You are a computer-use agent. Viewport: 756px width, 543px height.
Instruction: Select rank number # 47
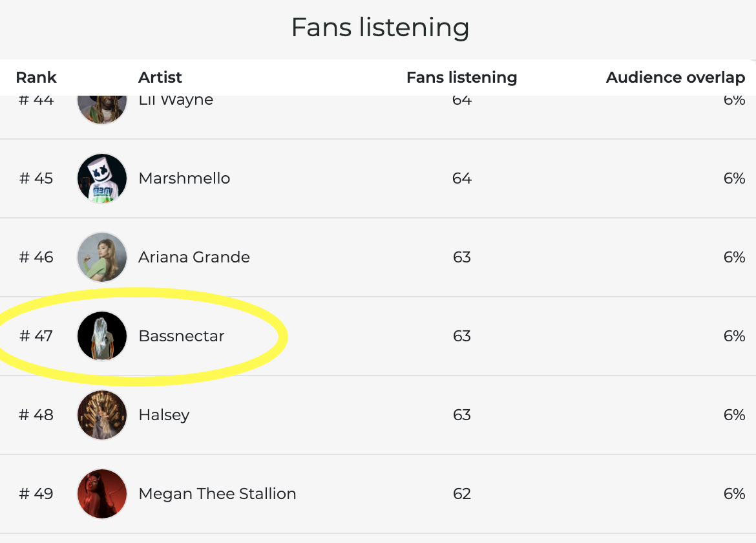(x=36, y=336)
